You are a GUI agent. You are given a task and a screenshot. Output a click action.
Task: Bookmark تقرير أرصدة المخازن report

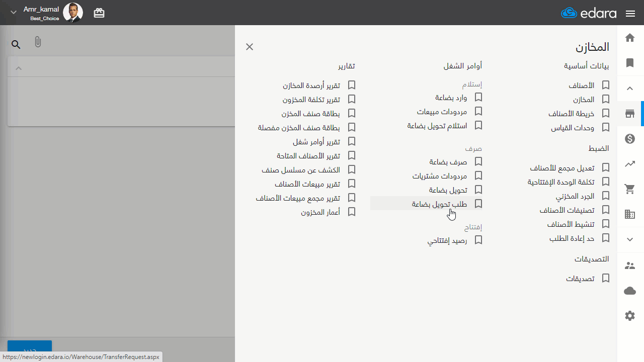(x=352, y=85)
